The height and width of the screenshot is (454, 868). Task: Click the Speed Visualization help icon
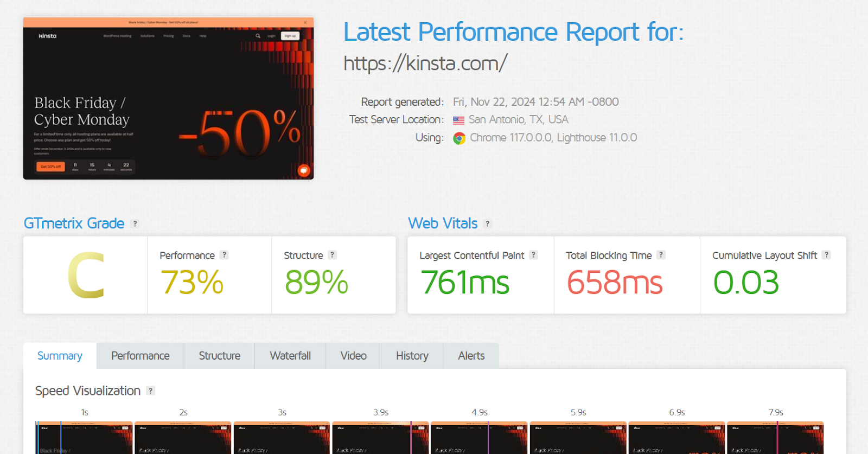(x=151, y=391)
